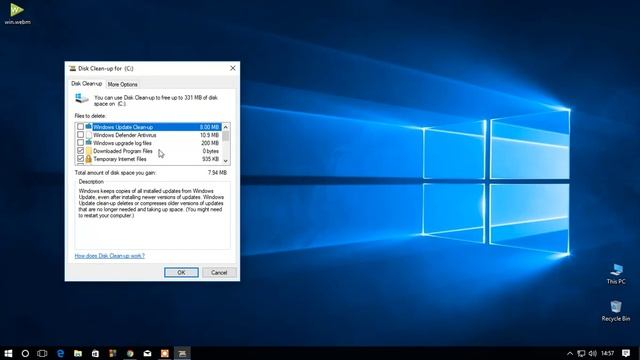Open the Mail app from the taskbar
This screenshot has width=640, height=360.
(147, 353)
